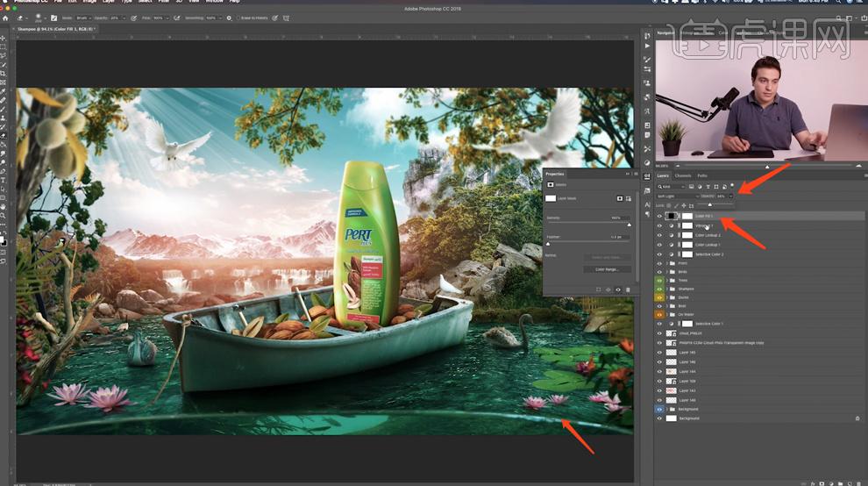
Task: Toggle Erase to History checkbox
Action: click(x=238, y=18)
